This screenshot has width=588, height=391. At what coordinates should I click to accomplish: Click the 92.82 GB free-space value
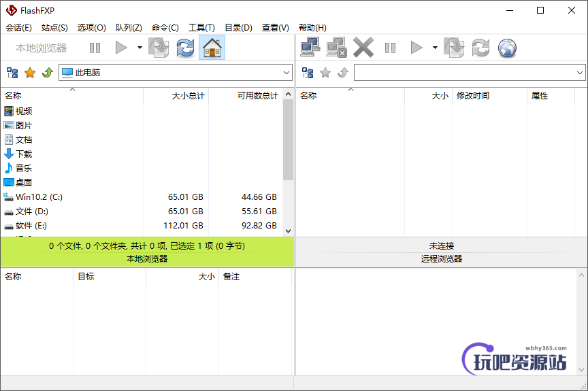pos(259,226)
